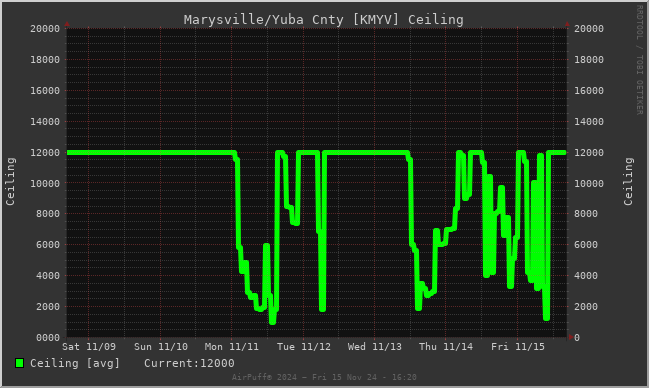Click the chart title Marysville/Yuba Cnty [KMYV] Ceiling
The image size is (649, 388).
pyautogui.click(x=324, y=19)
